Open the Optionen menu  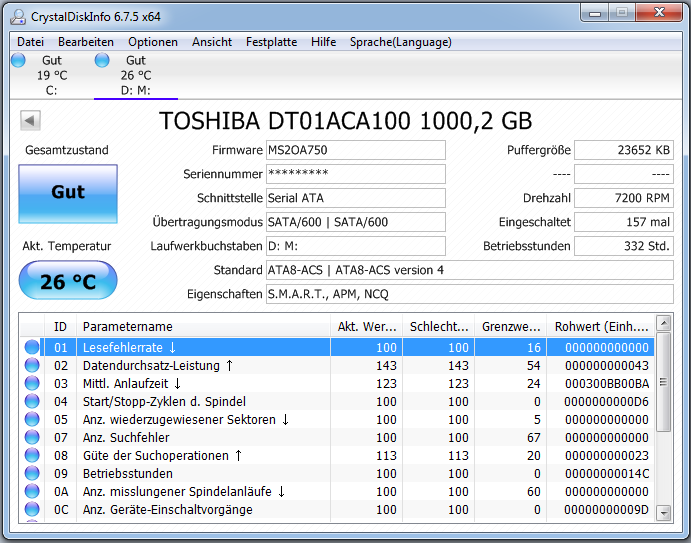(153, 42)
